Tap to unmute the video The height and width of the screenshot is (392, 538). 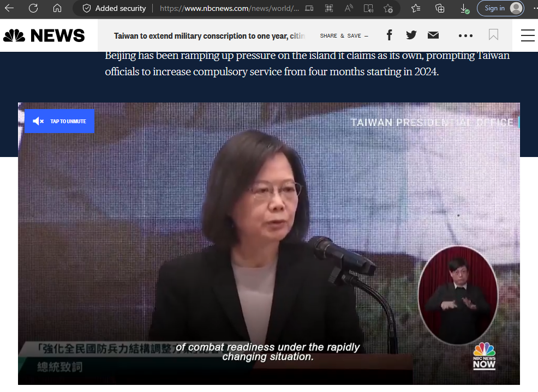pos(59,121)
